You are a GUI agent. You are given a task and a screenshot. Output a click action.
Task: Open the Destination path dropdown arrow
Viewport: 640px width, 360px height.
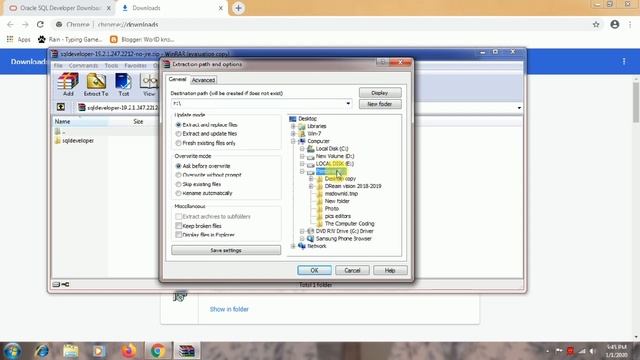348,104
